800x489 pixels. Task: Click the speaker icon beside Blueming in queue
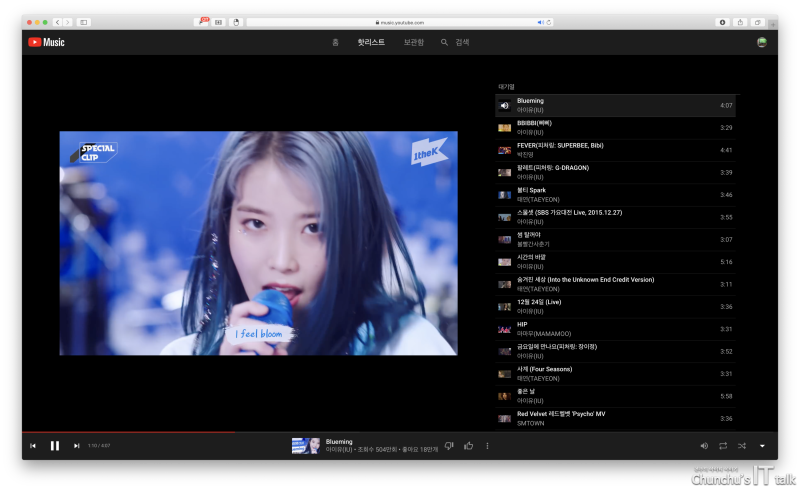pyautogui.click(x=505, y=106)
